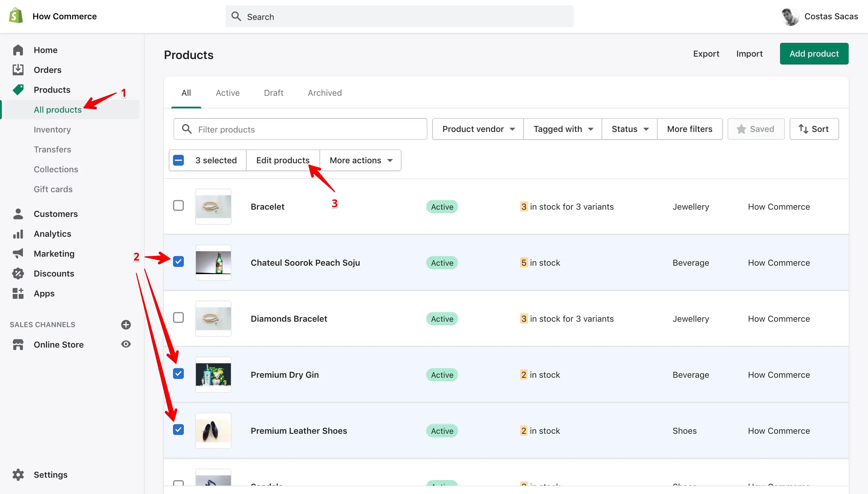Focus the Filter products field
Image resolution: width=868 pixels, height=494 pixels.
300,129
